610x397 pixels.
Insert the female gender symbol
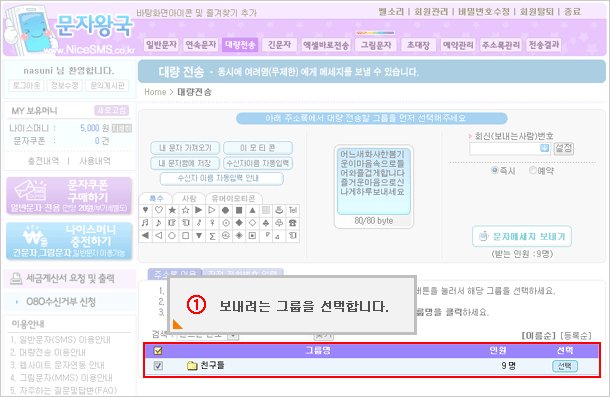[212, 223]
